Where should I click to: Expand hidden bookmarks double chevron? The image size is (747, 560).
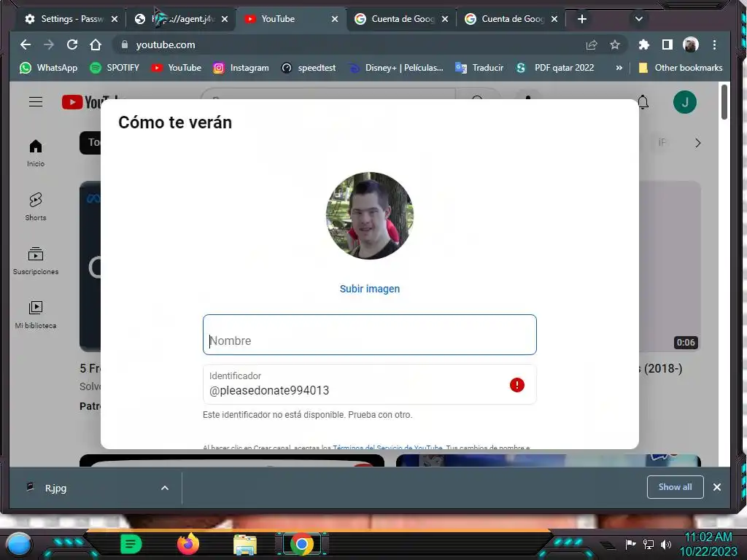click(x=619, y=68)
